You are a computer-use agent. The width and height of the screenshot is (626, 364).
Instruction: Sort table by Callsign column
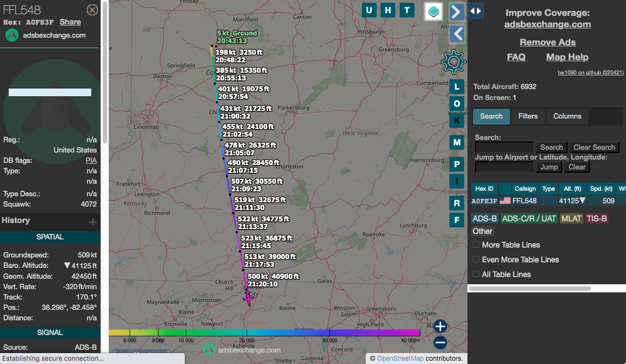point(525,189)
